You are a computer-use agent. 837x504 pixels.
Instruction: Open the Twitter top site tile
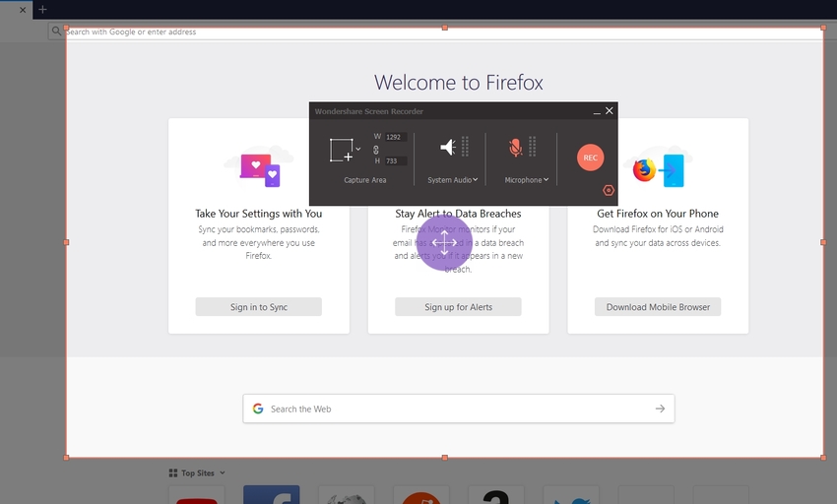tap(571, 495)
